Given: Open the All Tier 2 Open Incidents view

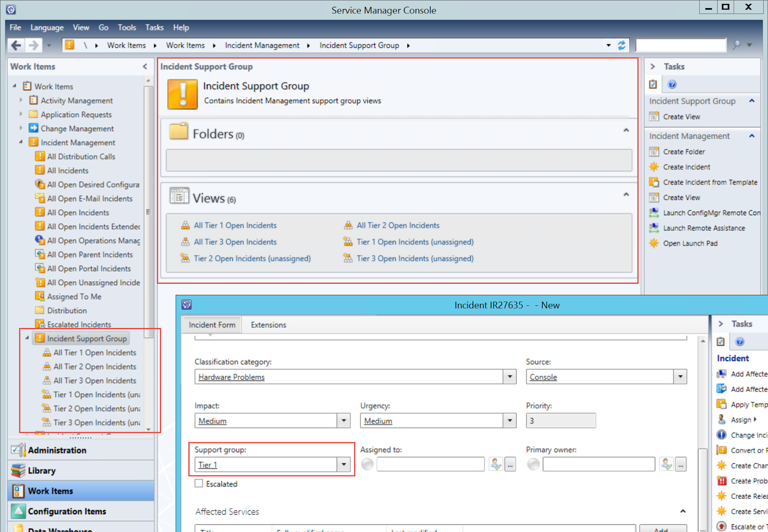Looking at the screenshot, I should pyautogui.click(x=397, y=225).
